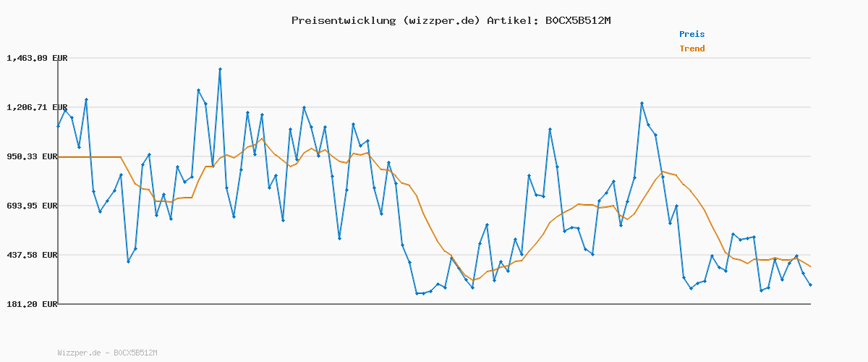
Task: Click the last data point of the blue price line
Action: click(x=810, y=285)
